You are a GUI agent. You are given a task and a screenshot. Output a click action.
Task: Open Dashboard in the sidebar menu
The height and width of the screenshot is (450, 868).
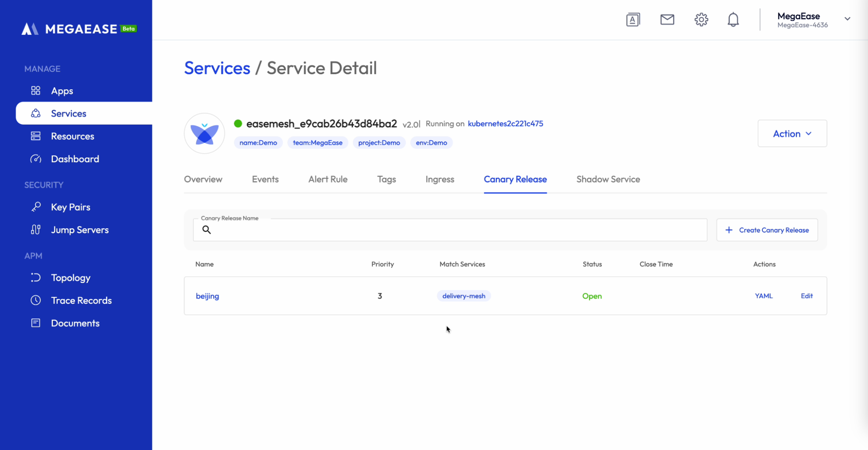click(75, 159)
